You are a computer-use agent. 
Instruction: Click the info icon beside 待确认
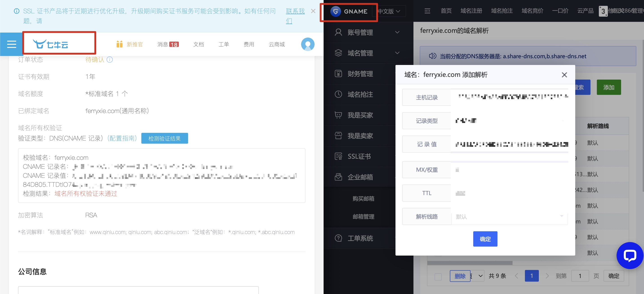109,60
